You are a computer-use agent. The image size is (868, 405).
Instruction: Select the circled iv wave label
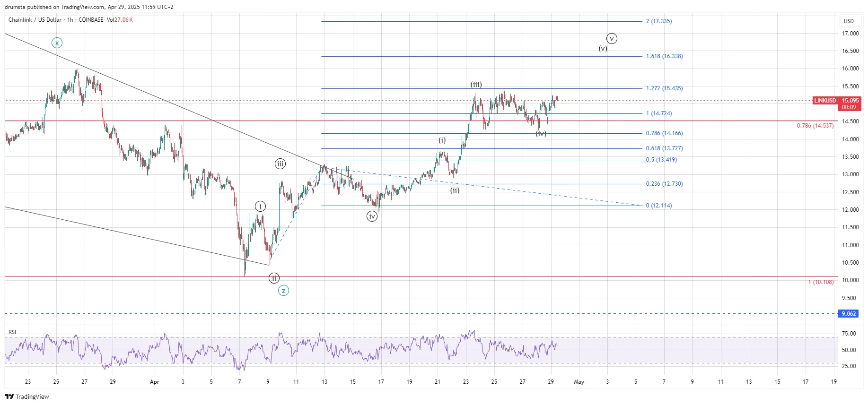372,216
